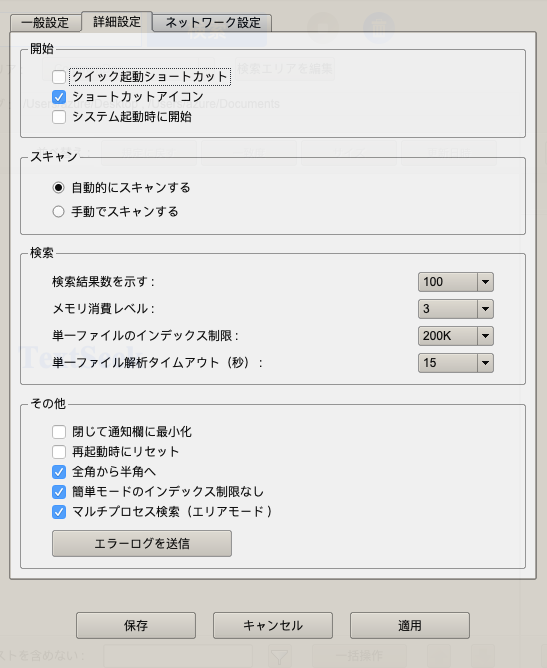547x668 pixels.
Task: Open the ネットワーク設定 tab
Action: [x=212, y=23]
